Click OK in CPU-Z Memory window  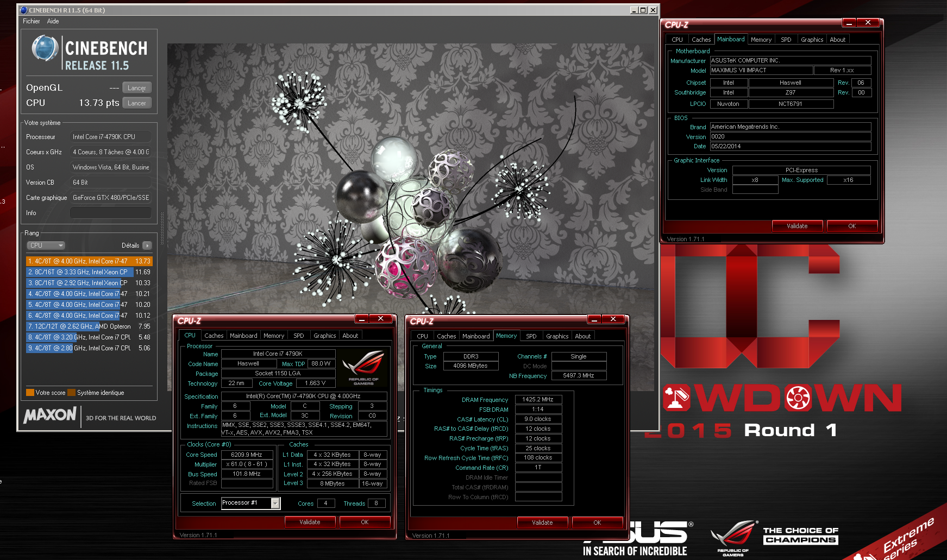coord(597,523)
